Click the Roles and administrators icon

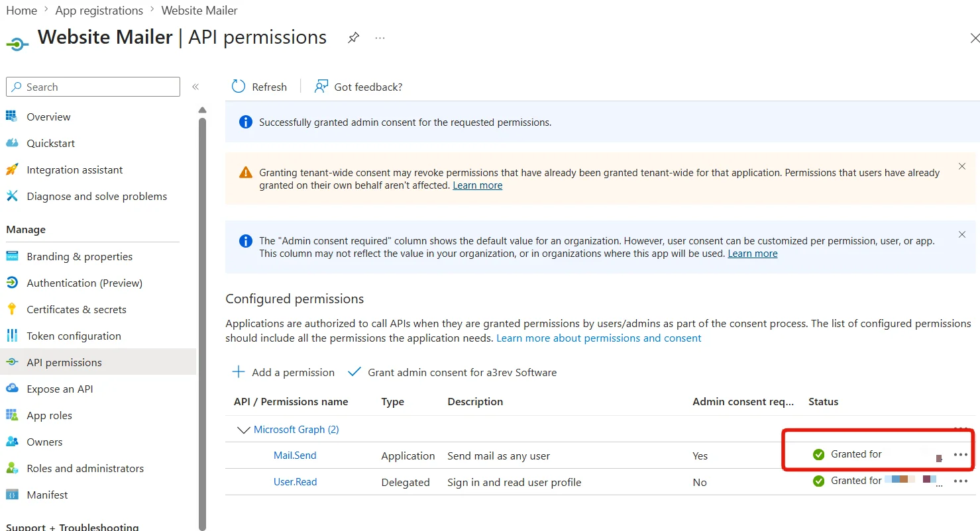(12, 468)
